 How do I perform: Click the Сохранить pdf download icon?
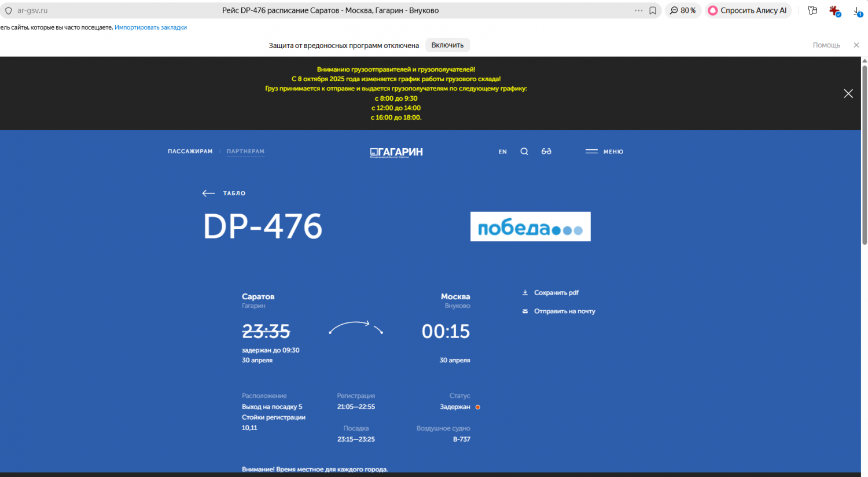(525, 293)
